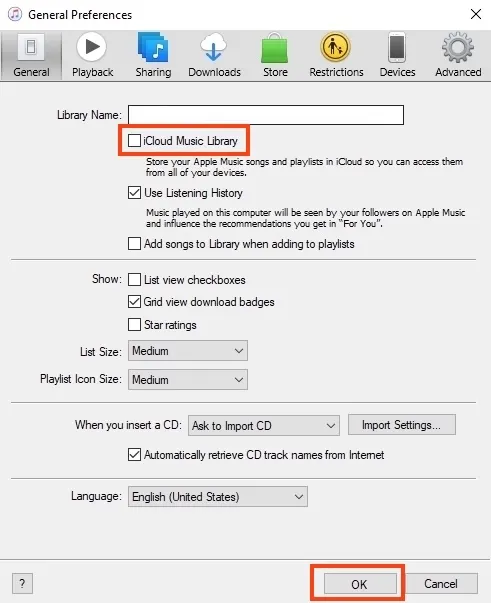This screenshot has width=491, height=603.
Task: Click the Library Name text field
Action: point(266,115)
